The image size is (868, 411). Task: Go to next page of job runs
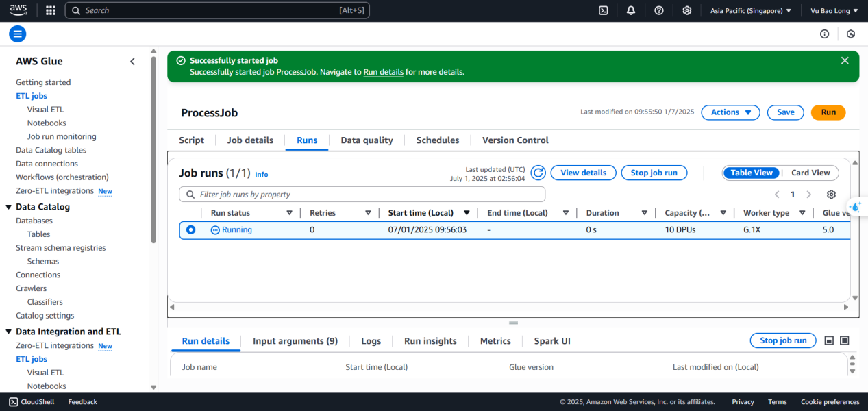click(809, 195)
